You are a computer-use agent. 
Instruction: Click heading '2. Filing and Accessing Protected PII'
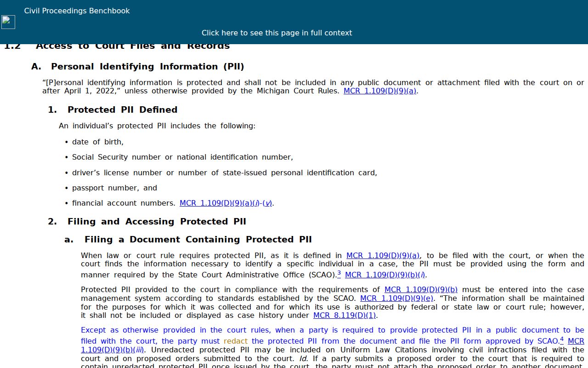coord(147,222)
